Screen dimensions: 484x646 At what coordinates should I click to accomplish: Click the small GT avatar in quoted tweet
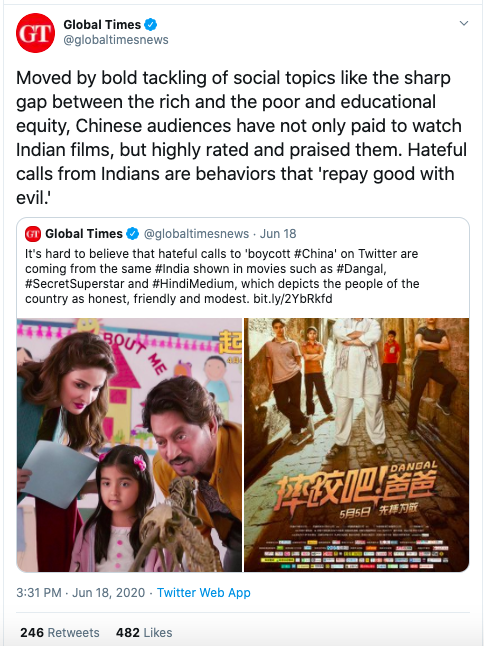pyautogui.click(x=33, y=234)
